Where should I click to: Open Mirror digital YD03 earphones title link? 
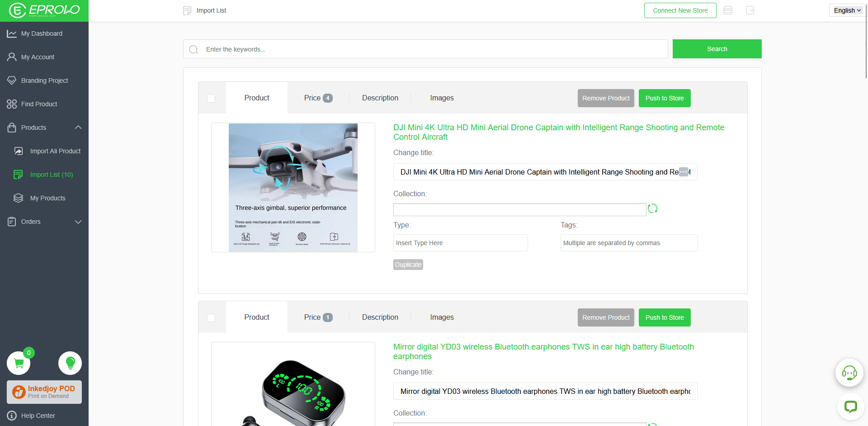543,351
